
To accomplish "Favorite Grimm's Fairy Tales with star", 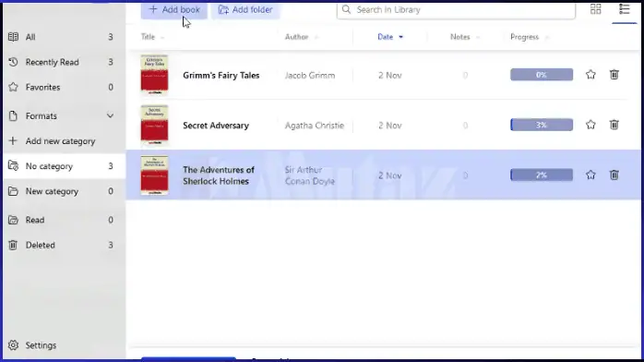I will [590, 75].
